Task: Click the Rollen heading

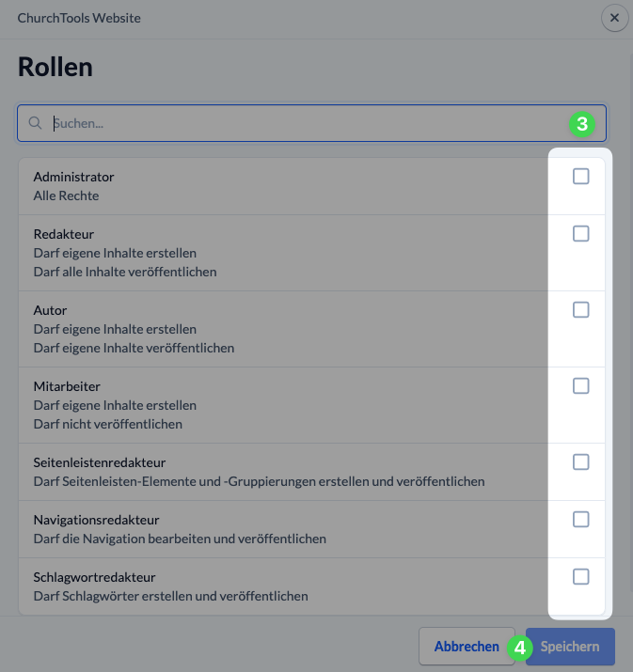Action: click(55, 68)
